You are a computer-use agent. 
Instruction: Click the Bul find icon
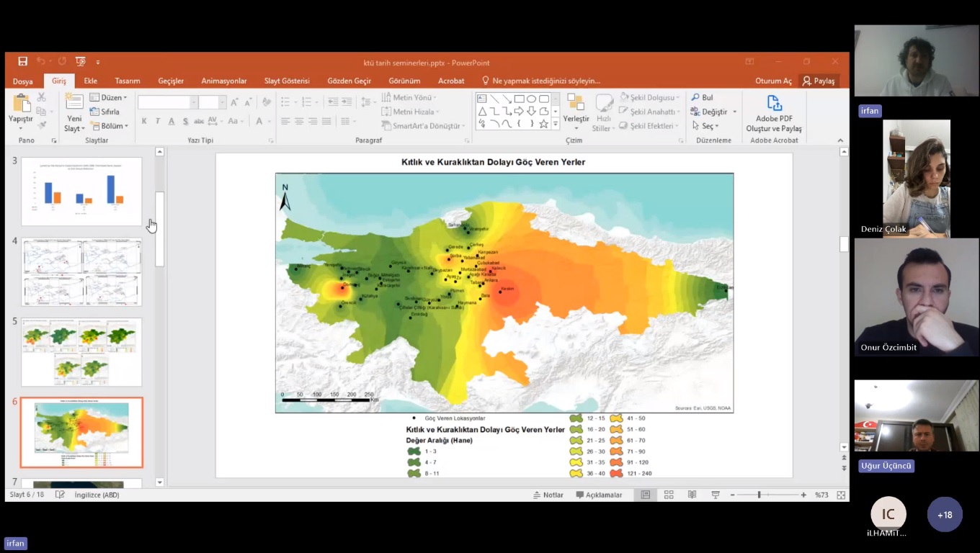(x=702, y=97)
